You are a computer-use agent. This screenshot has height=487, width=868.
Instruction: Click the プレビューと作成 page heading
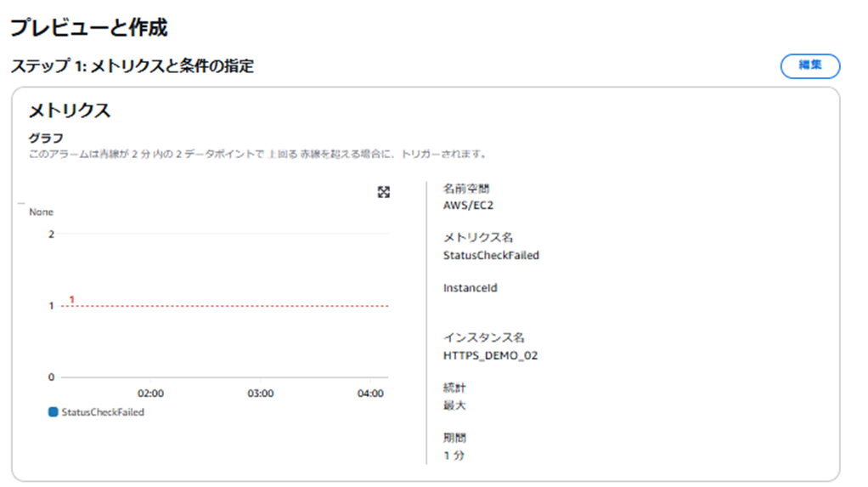(x=88, y=27)
